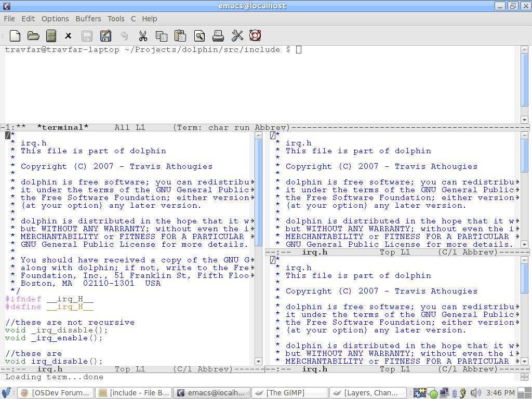This screenshot has height=399, width=532.
Task: Click the black X close-buffer toolbar icon
Action: coord(68,36)
